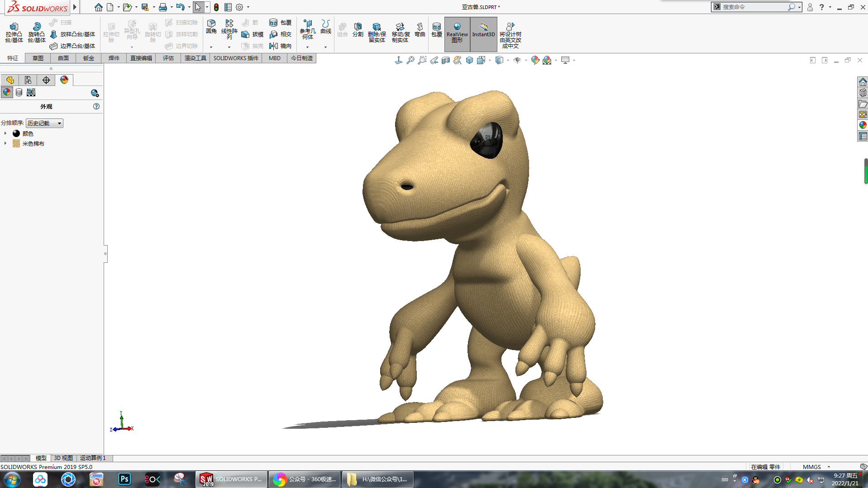This screenshot has width=868, height=488.
Task: Select 删除/保留实体 delete body tool
Action: (377, 33)
